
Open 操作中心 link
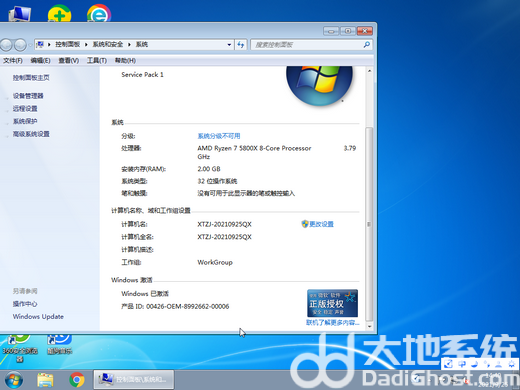tap(25, 304)
